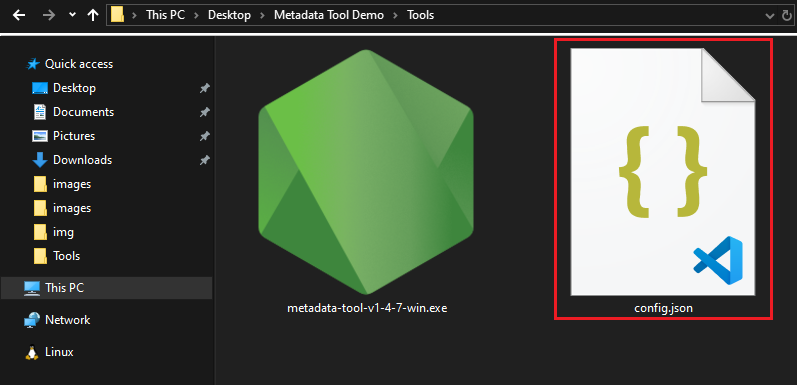
Task: Select 'Desktop' in the address breadcrumb
Action: [229, 15]
